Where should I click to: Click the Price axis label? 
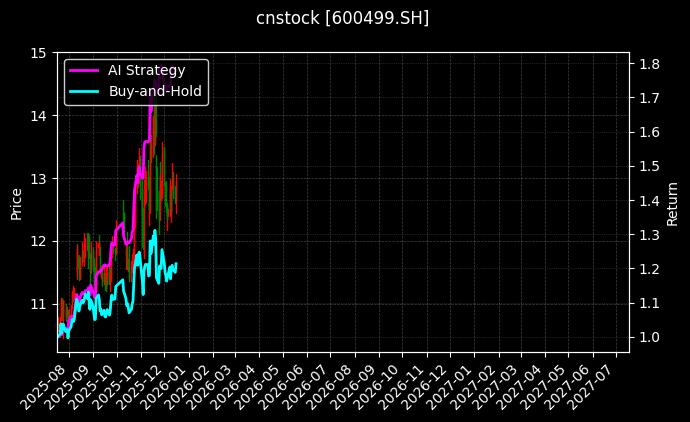[x=16, y=204]
